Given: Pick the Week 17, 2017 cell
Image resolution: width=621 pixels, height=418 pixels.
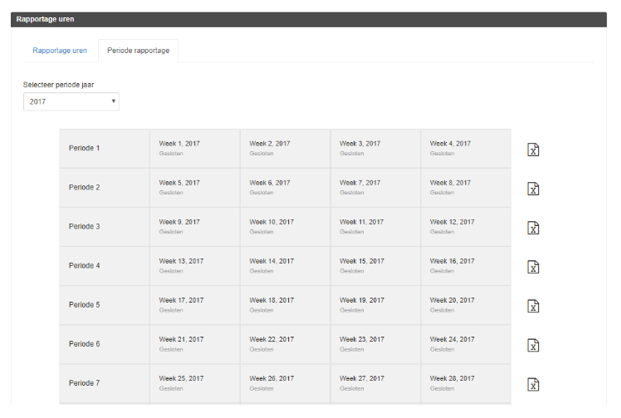Looking at the screenshot, I should coord(195,305).
